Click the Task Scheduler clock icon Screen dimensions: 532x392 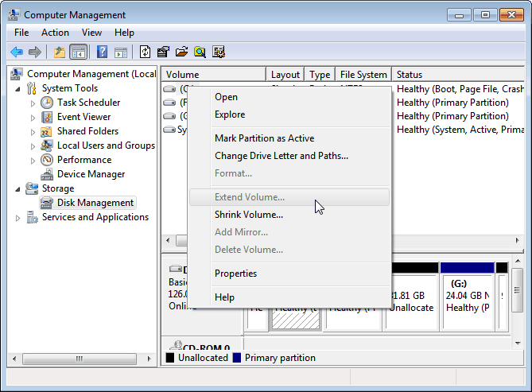click(47, 103)
